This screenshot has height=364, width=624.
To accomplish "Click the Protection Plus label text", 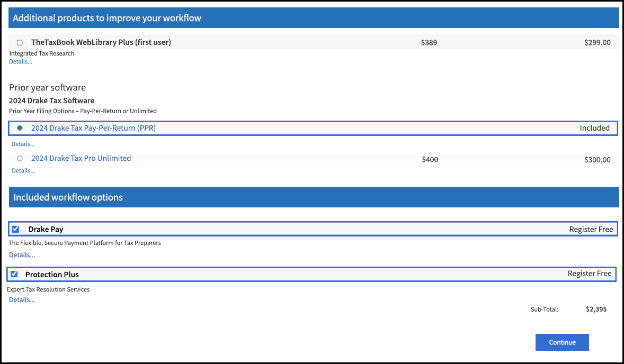I will [52, 275].
